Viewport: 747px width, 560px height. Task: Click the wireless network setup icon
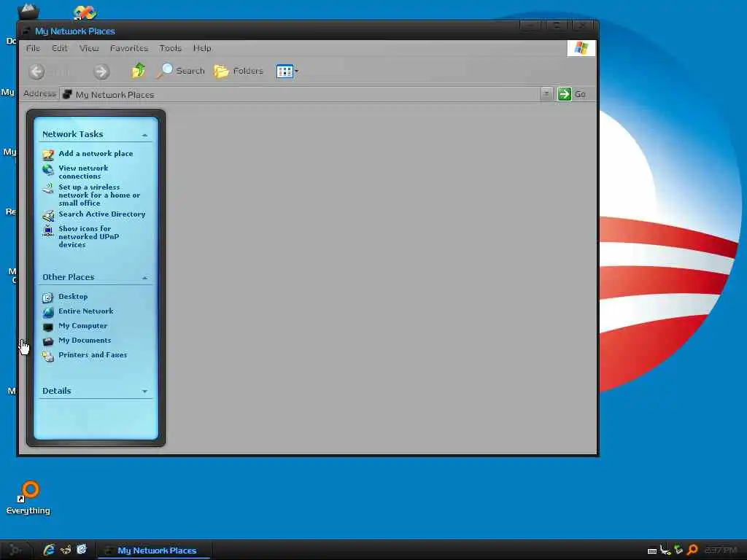coord(47,189)
